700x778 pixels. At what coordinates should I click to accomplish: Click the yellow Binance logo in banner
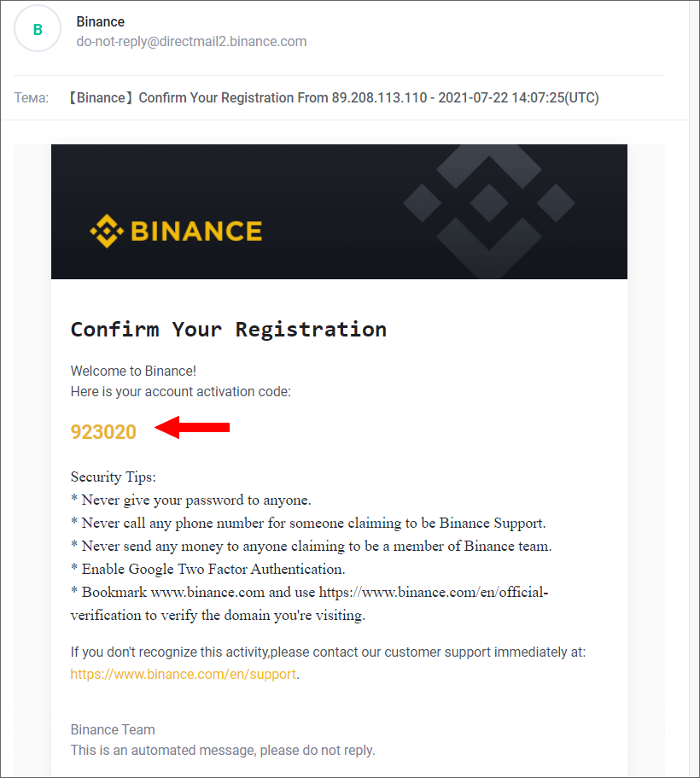coord(176,231)
